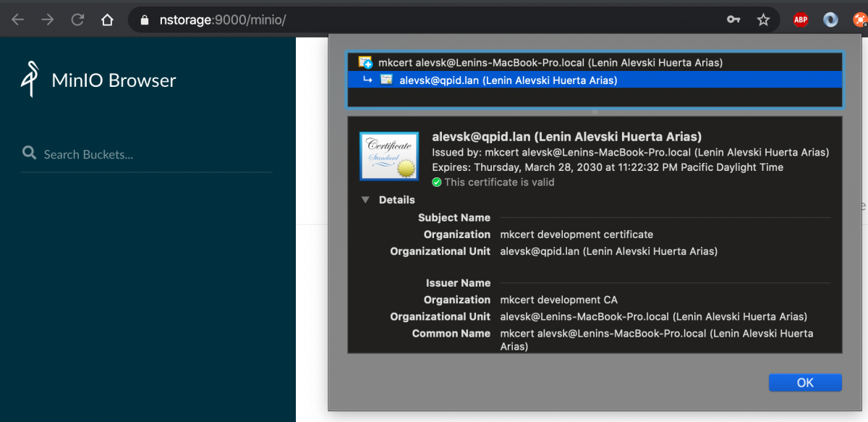Click the browser back arrow
Screen dimensions: 868x422
point(17,20)
